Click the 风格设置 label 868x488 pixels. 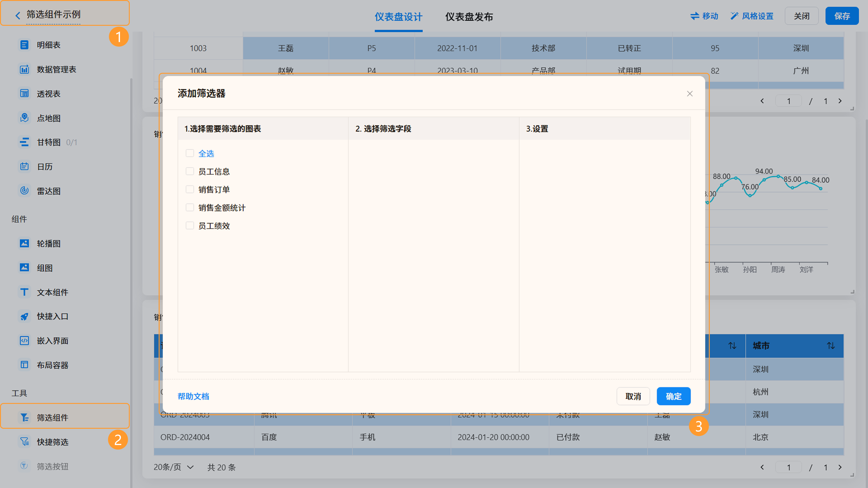(758, 16)
